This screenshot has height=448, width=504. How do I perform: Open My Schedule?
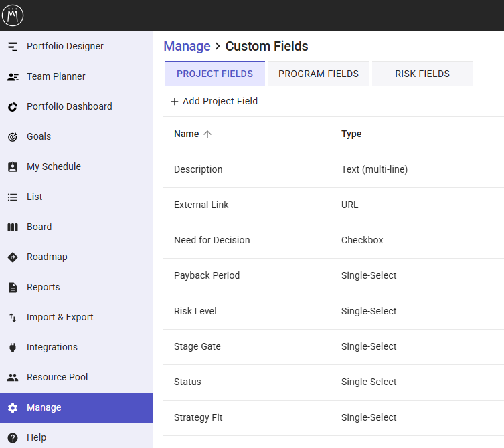tap(76, 166)
